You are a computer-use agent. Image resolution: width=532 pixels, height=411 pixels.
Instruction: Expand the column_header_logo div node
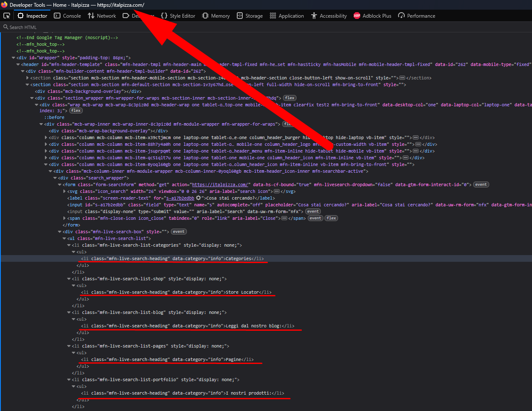point(46,145)
